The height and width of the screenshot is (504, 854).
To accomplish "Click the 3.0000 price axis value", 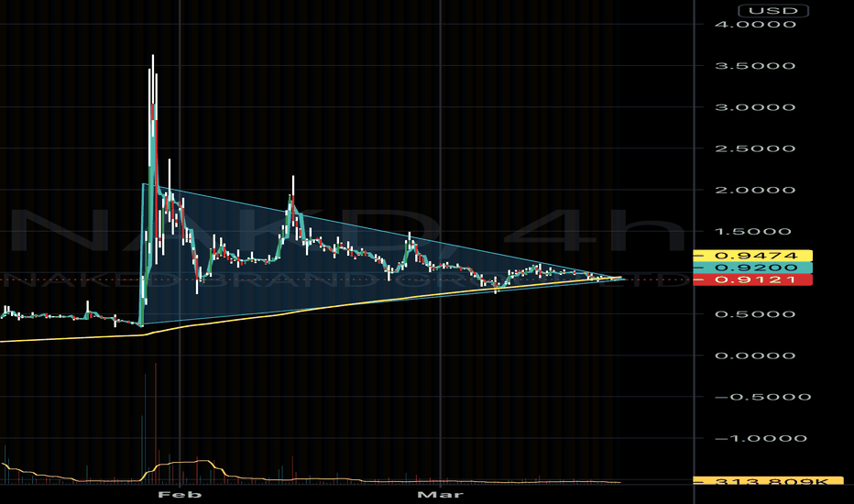I will (755, 107).
